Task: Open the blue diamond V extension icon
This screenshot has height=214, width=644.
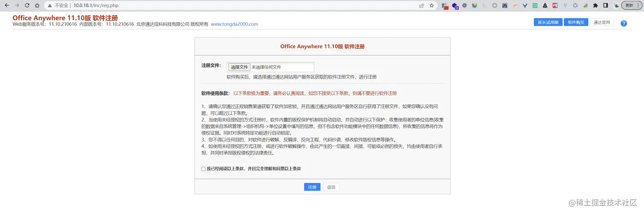Action: (525, 6)
